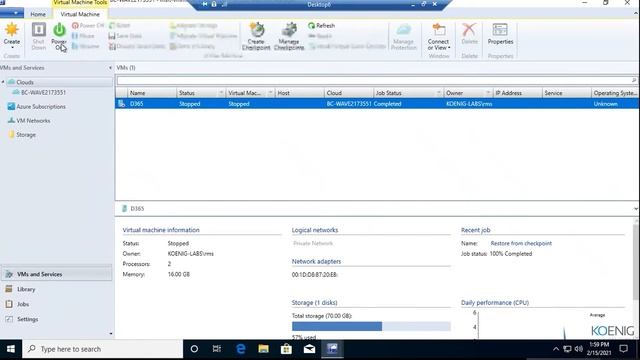Open the VMs and Services workspace
Viewport: 640px width, 360px height.
coord(56,274)
